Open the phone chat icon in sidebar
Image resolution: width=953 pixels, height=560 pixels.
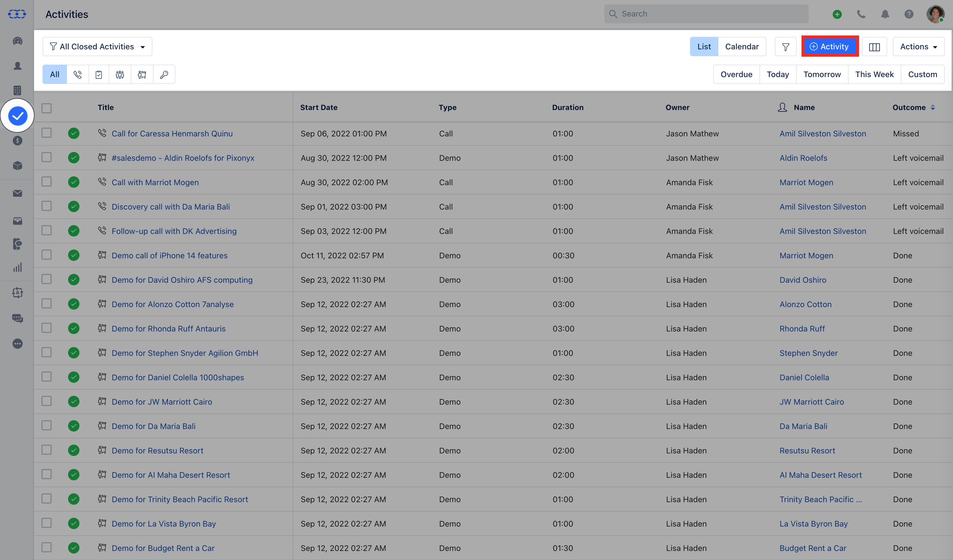(17, 244)
